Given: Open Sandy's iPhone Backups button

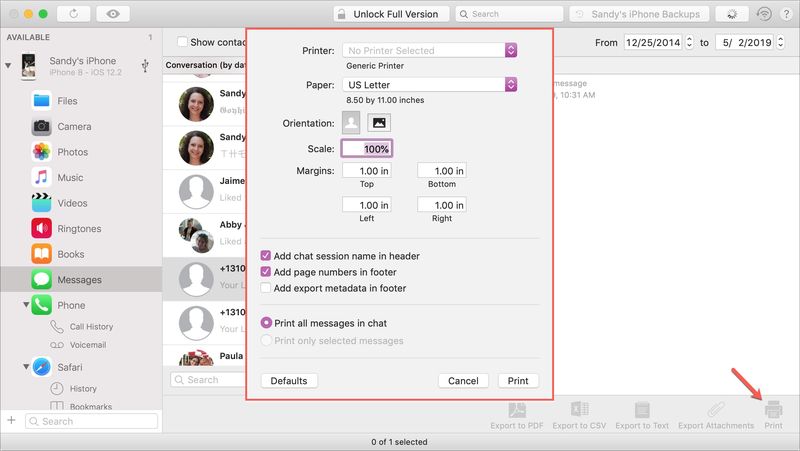Looking at the screenshot, I should [x=639, y=14].
